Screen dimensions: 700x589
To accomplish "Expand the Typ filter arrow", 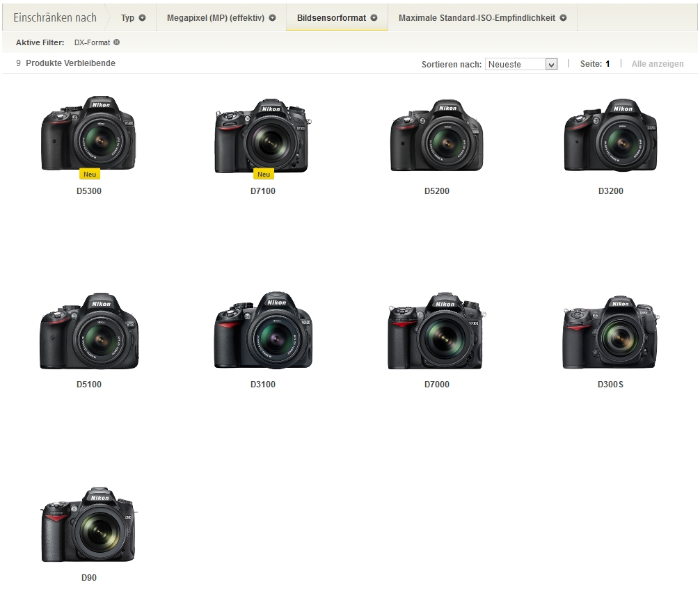I will pos(143,18).
